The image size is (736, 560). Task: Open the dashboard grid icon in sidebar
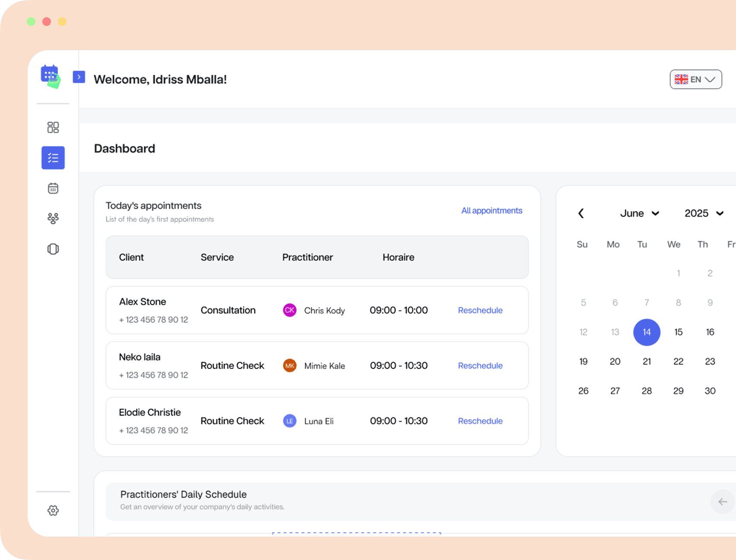(53, 127)
